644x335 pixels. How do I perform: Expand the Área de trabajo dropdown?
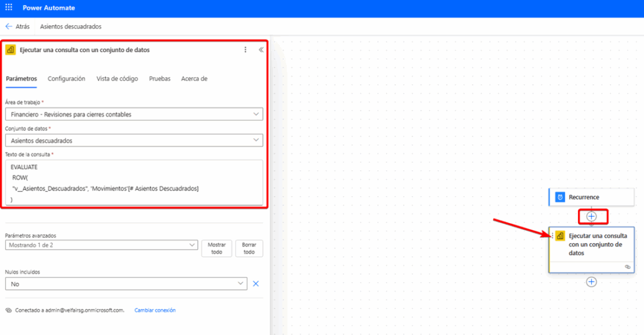pos(255,114)
